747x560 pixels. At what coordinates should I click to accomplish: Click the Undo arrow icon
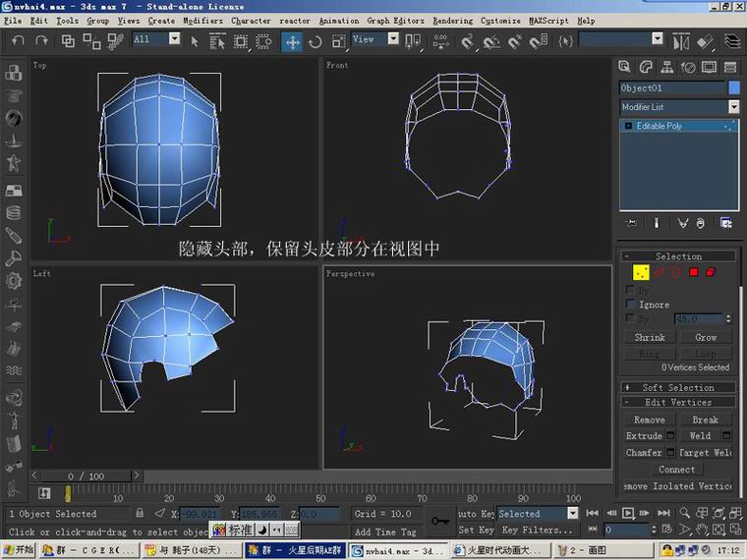(18, 41)
